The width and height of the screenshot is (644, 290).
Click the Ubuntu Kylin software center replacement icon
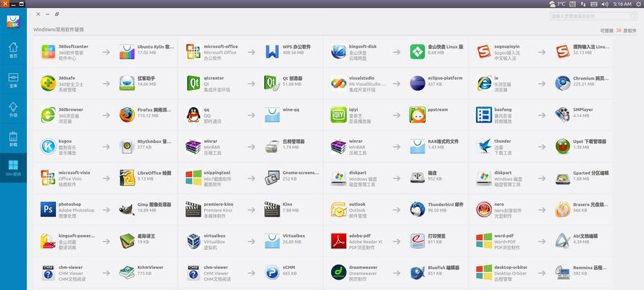[x=127, y=51]
